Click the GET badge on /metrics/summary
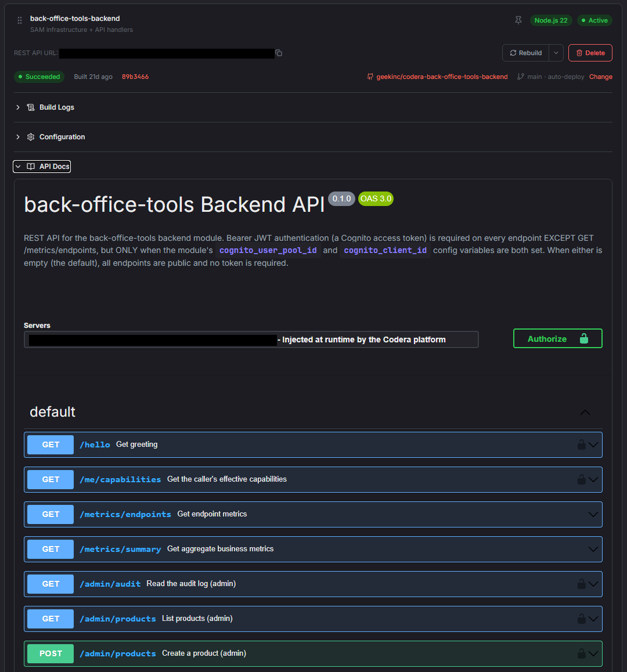Screen dimensions: 627x672 point(51,549)
